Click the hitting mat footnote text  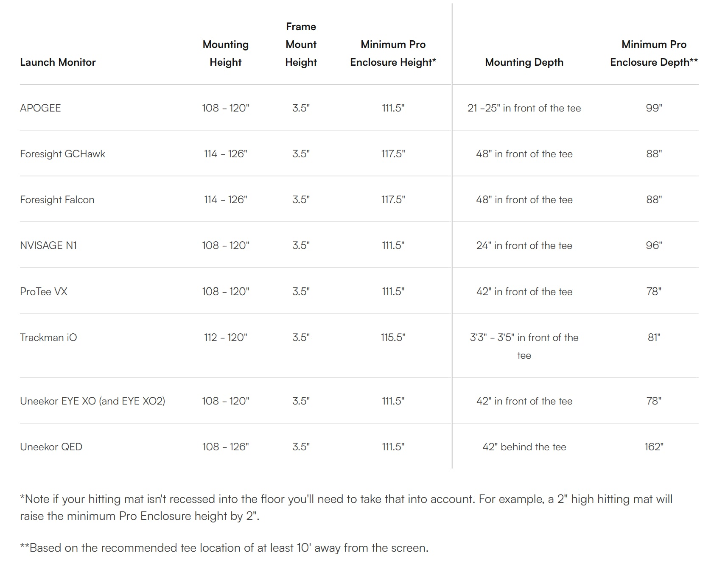346,508
